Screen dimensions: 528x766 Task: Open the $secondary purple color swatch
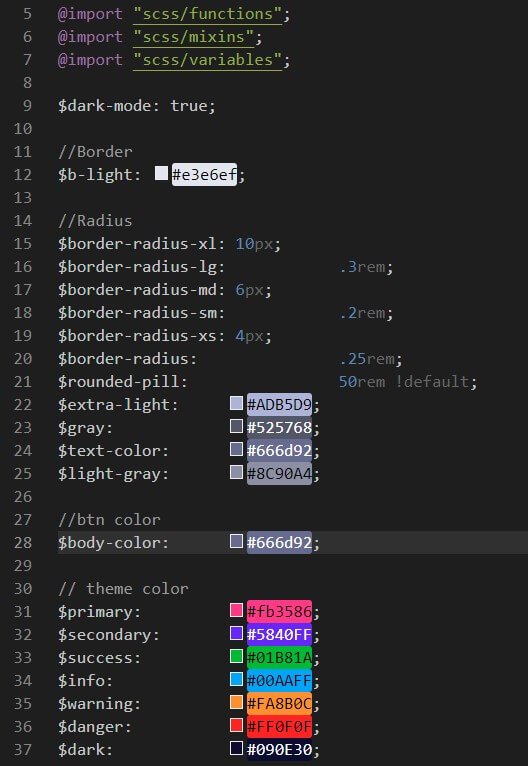(236, 633)
